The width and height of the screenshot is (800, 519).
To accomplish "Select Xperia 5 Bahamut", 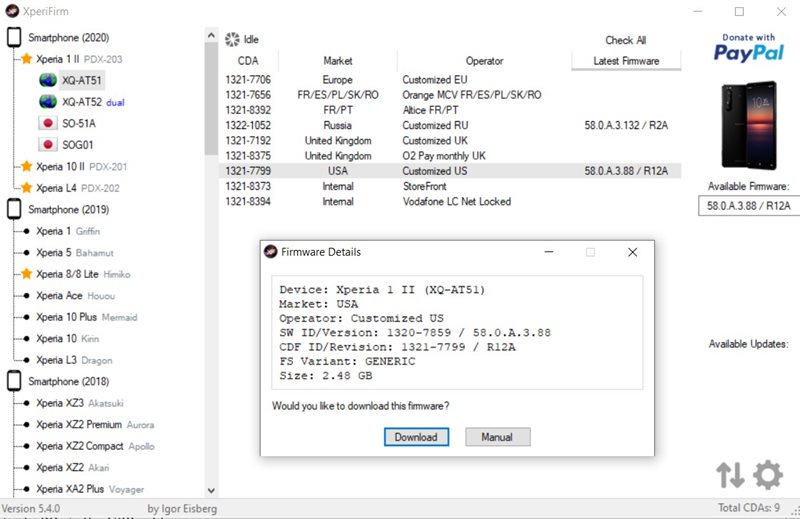I will click(74, 253).
